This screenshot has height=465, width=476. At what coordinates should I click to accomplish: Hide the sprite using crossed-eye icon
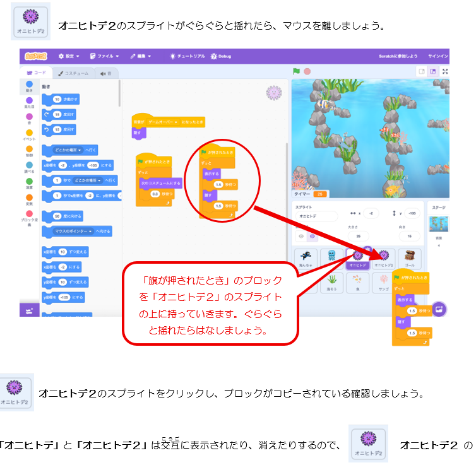[x=311, y=235]
